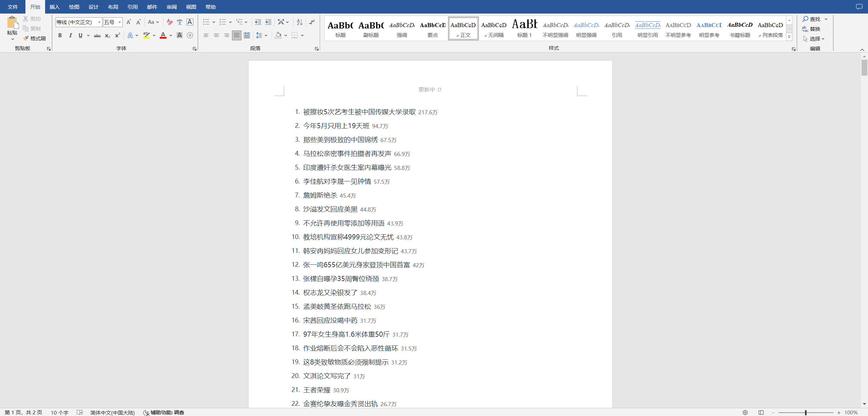Click the center alignment icon
The image size is (868, 416).
pyautogui.click(x=216, y=35)
